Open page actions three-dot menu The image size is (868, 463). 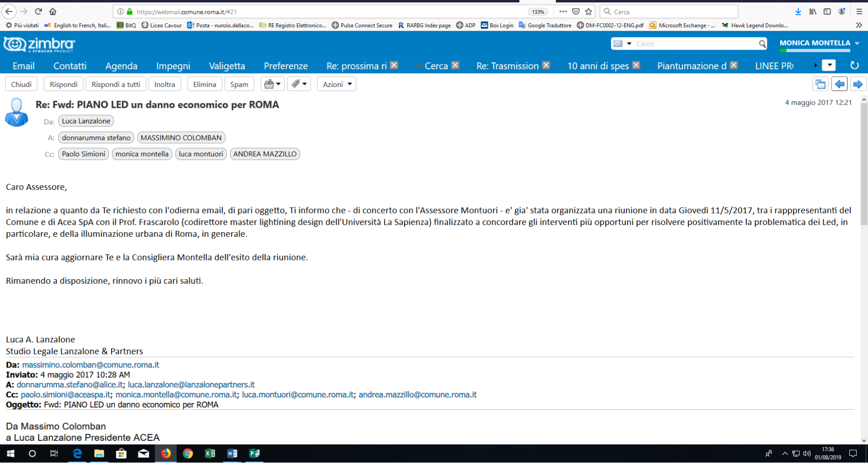563,12
